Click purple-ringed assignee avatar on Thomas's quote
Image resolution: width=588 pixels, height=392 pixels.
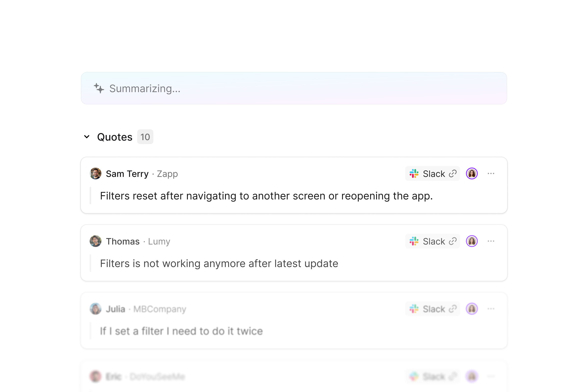tap(472, 241)
